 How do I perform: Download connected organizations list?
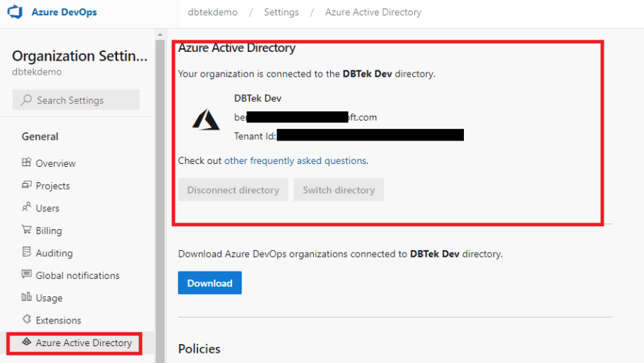coord(209,283)
